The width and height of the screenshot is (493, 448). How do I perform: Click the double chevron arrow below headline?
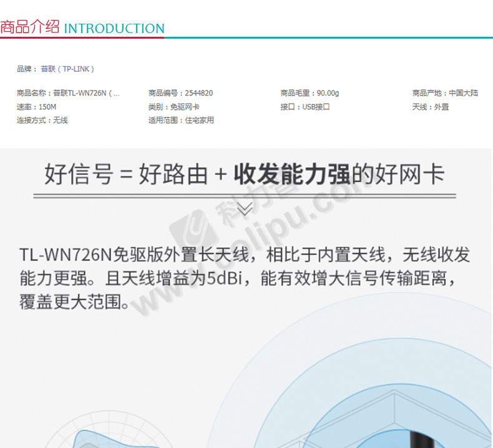coord(245,209)
